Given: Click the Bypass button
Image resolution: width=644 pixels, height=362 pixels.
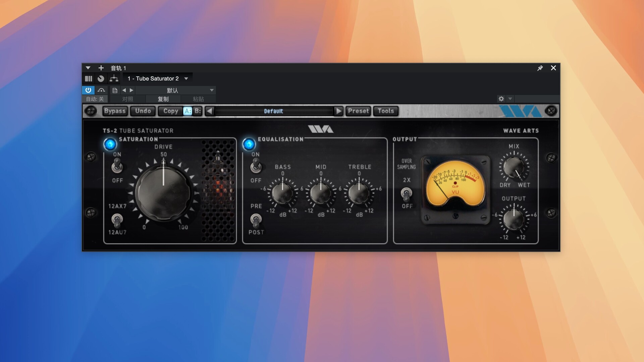Looking at the screenshot, I should 115,111.
